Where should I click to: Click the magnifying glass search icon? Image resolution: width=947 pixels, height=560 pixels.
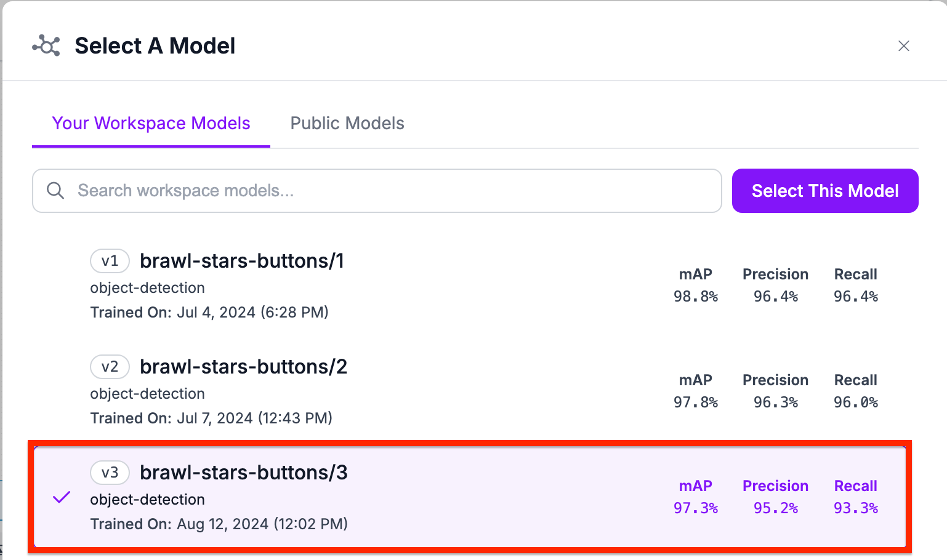(x=55, y=191)
